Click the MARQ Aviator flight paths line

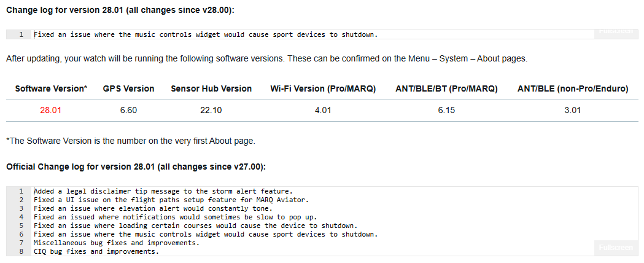(171, 200)
